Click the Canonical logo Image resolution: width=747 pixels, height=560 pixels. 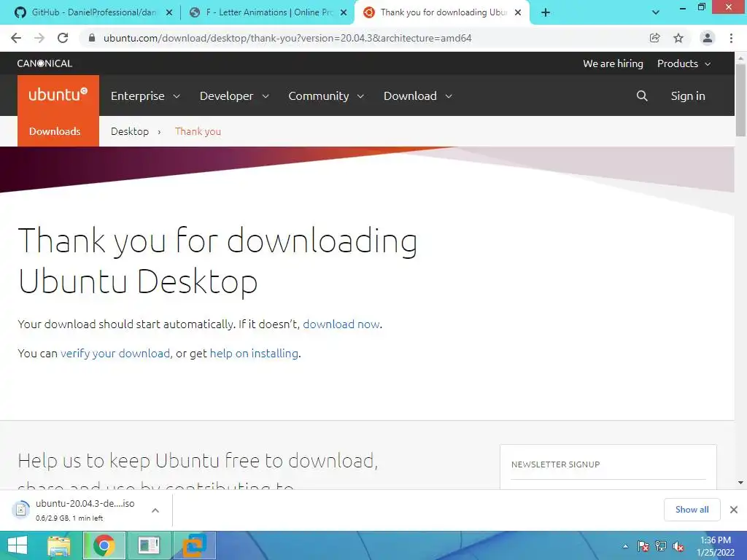click(x=44, y=63)
